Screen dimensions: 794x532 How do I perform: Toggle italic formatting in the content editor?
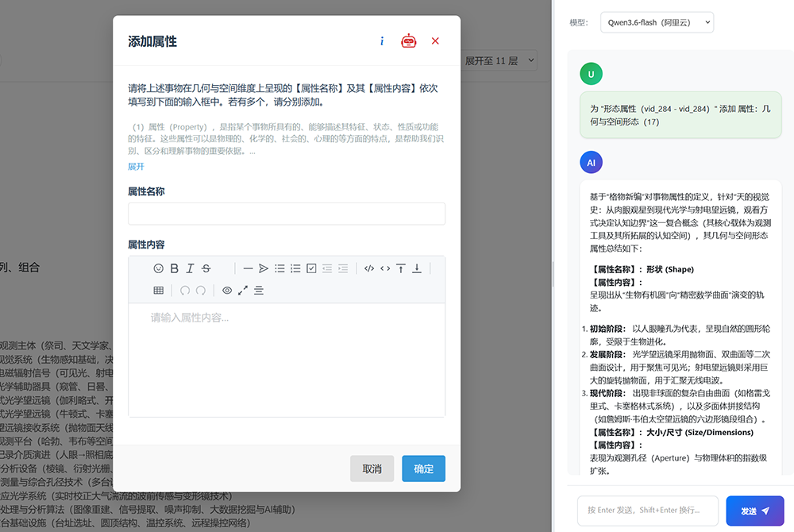coord(190,268)
